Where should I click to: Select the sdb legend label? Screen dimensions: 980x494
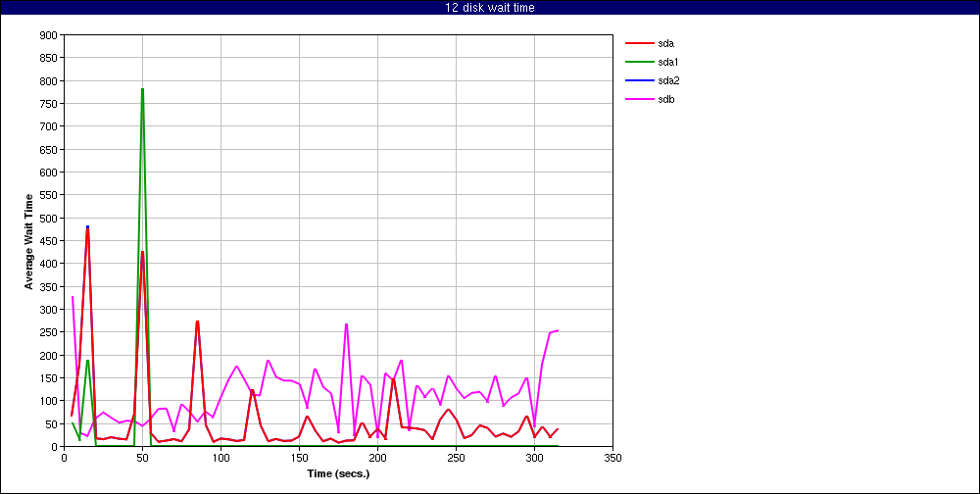665,99
